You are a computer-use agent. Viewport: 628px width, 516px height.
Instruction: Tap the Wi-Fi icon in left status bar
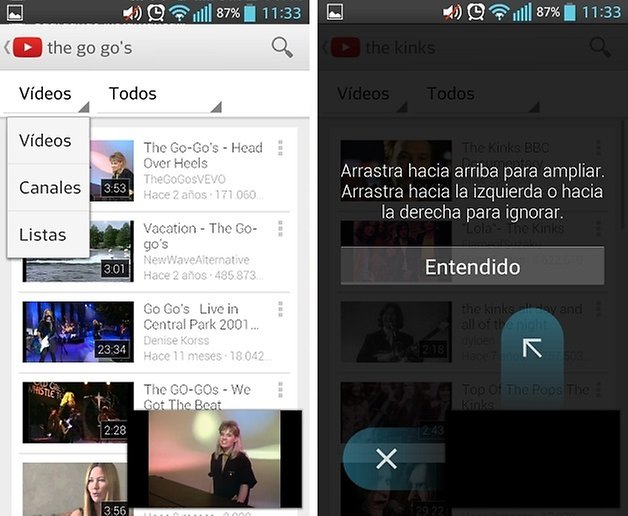tap(179, 13)
